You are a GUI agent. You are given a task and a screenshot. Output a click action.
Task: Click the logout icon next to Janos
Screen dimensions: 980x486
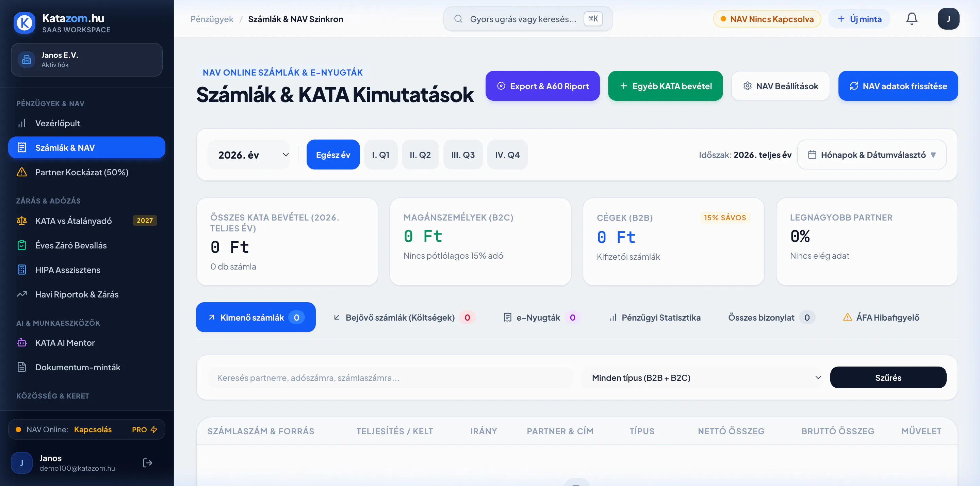point(147,463)
